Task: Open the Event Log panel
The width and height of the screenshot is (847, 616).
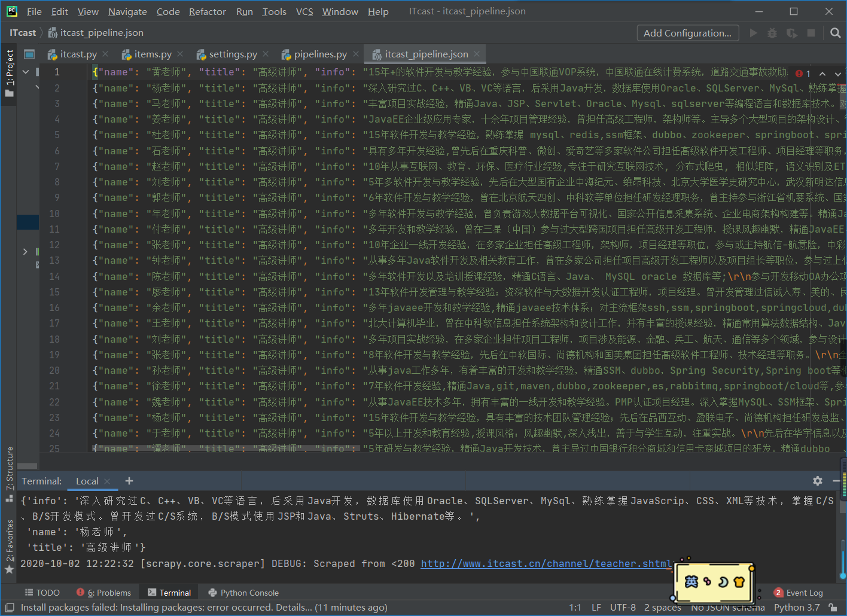Action: pyautogui.click(x=799, y=593)
